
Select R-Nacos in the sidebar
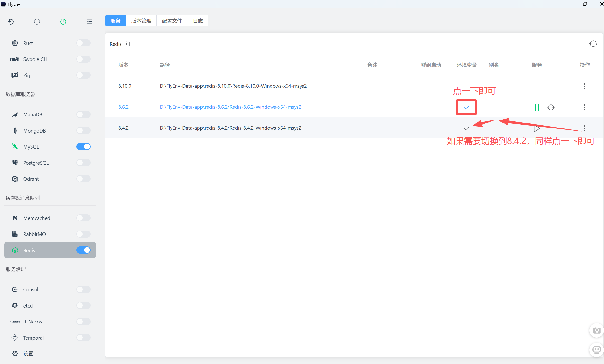point(50,321)
